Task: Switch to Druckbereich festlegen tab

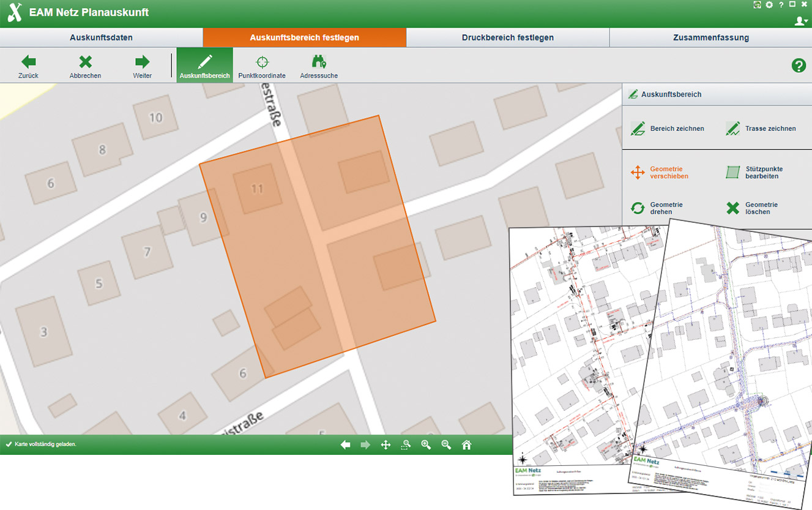Action: coord(507,37)
